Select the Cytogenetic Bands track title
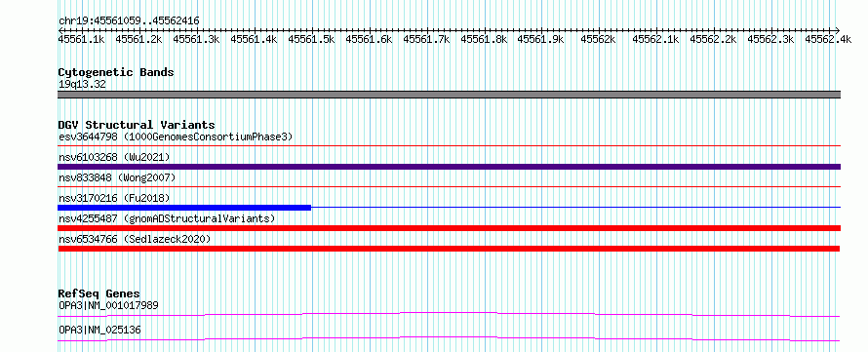 [116, 72]
